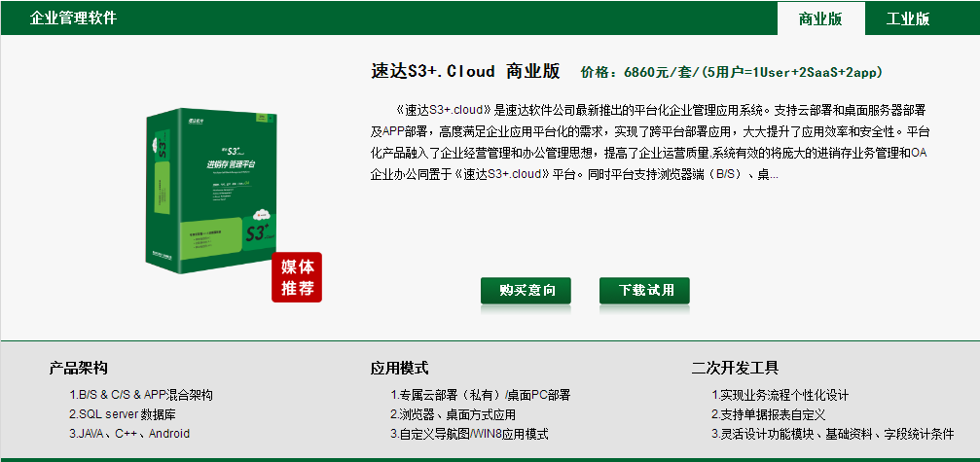This screenshot has width=980, height=462.
Task: Click the price text 6860元/套
Action: [661, 72]
